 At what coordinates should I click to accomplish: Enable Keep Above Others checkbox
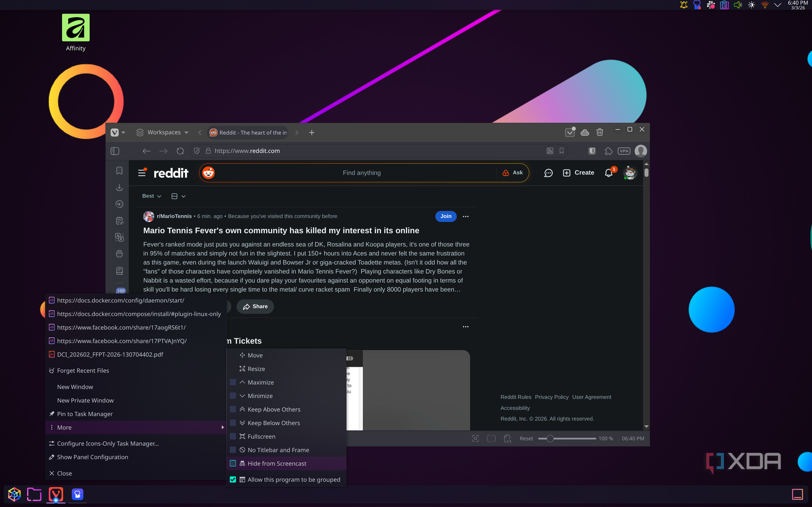click(233, 409)
